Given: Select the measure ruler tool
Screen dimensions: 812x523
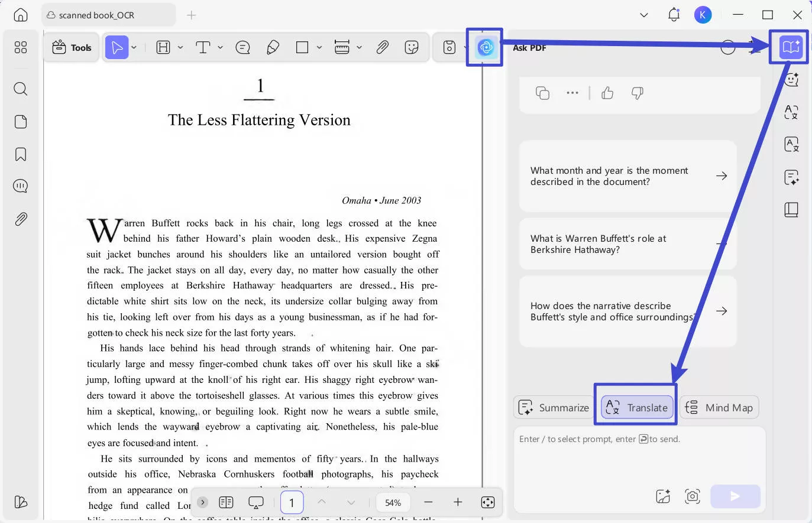Looking at the screenshot, I should [x=342, y=47].
